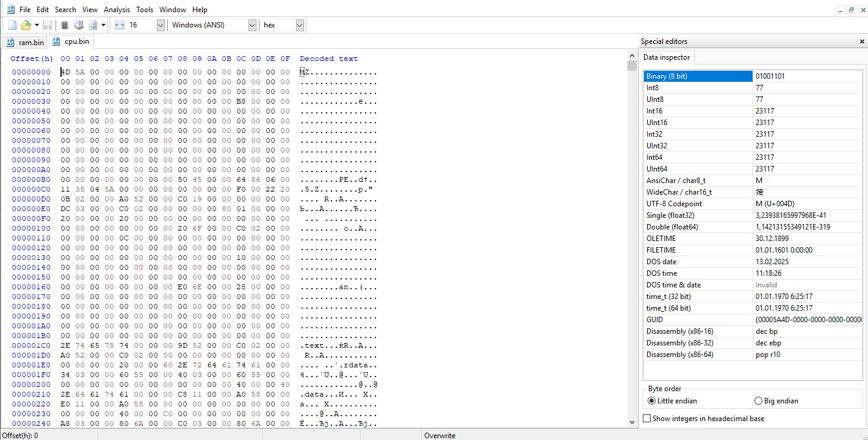This screenshot has height=440, width=868.
Task: Toggle adapt bytes-per-row width icon
Action: click(x=120, y=25)
